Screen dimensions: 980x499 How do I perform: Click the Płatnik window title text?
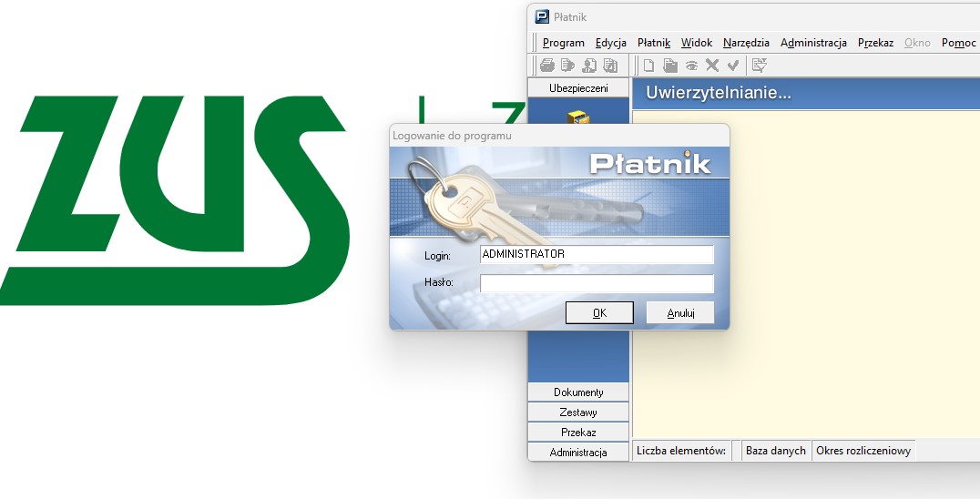pos(570,17)
